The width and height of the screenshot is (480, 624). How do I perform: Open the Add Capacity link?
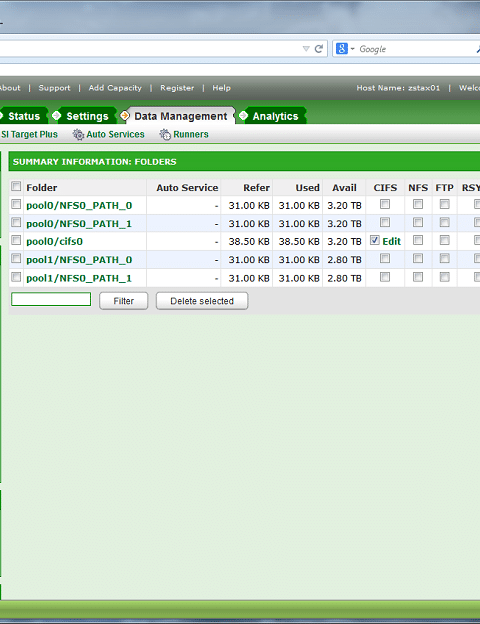click(x=115, y=88)
